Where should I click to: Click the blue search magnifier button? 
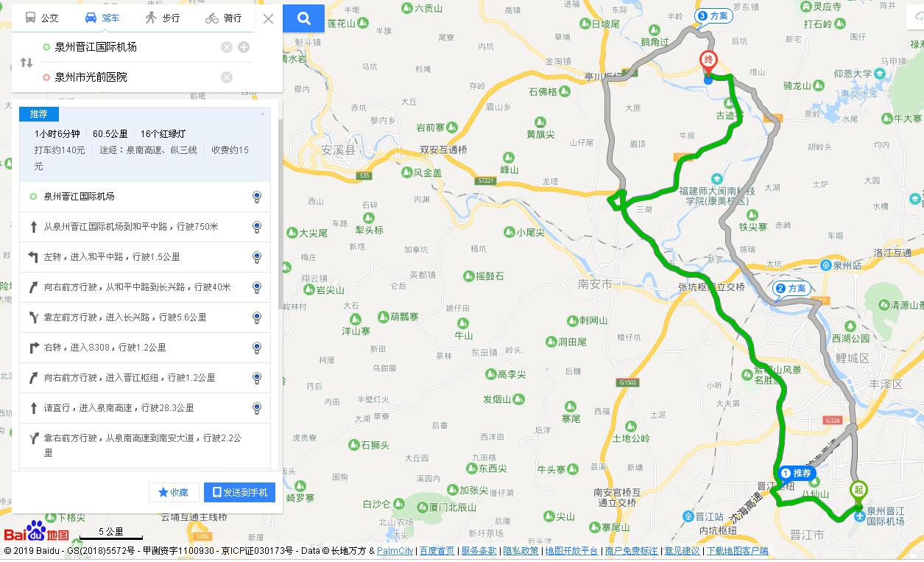(303, 18)
